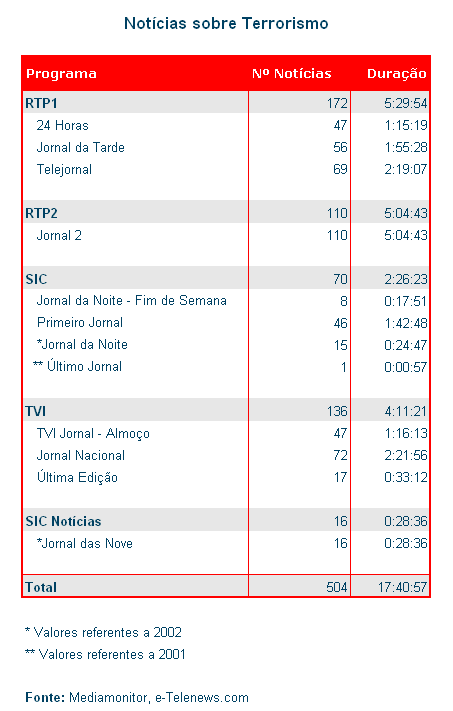Click the Jornal 2 program entry
453x711 pixels.
pos(59,235)
